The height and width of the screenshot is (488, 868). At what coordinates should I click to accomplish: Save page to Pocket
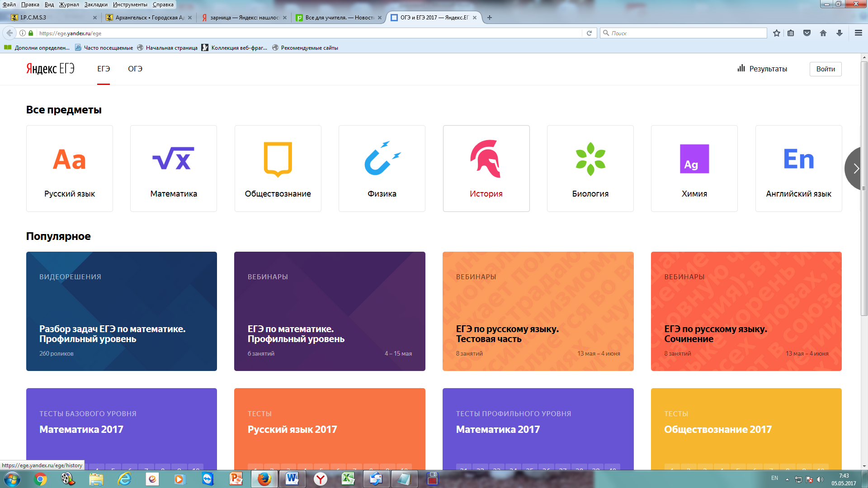point(807,33)
